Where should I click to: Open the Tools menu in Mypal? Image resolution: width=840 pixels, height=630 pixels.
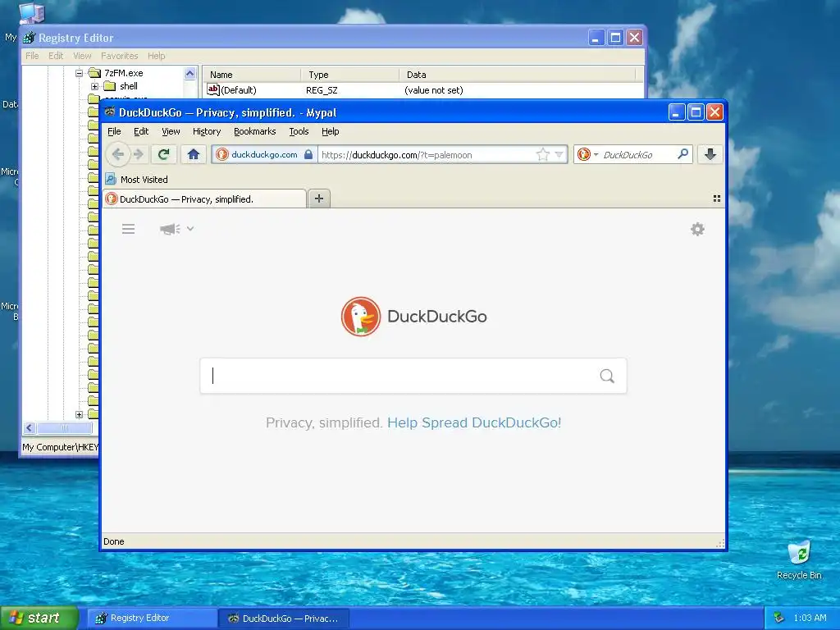point(299,131)
